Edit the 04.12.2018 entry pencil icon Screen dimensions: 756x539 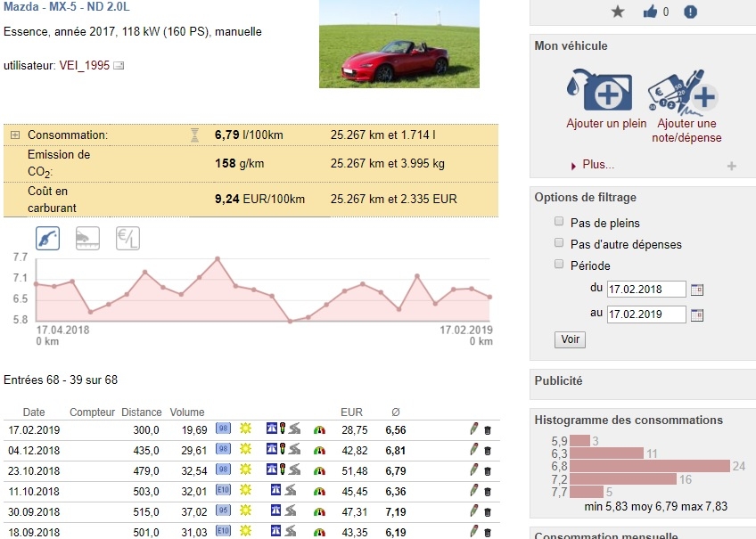(474, 449)
